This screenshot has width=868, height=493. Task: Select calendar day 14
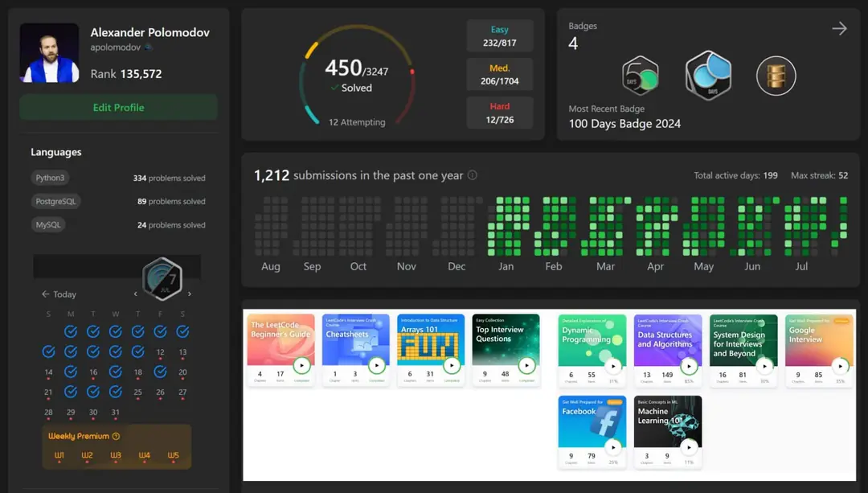[48, 372]
